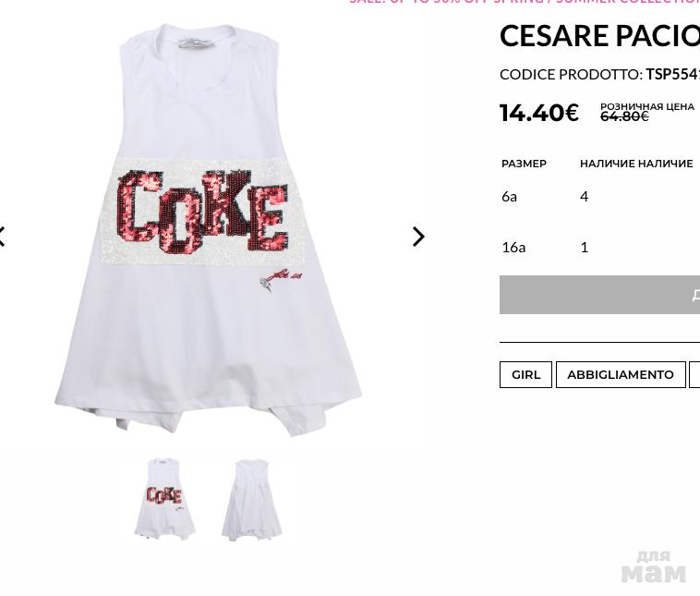This screenshot has width=700, height=596.
Task: Click the summer collection sale banner
Action: pyautogui.click(x=525, y=2)
